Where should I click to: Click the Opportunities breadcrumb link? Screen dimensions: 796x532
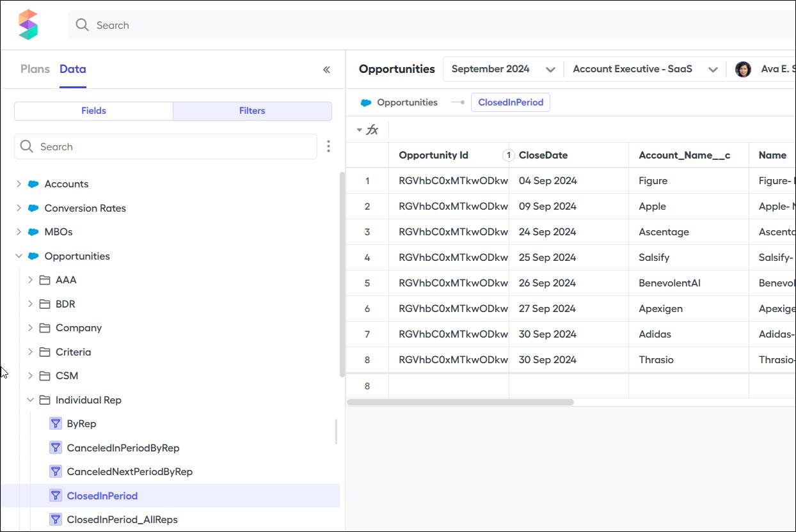pos(408,102)
